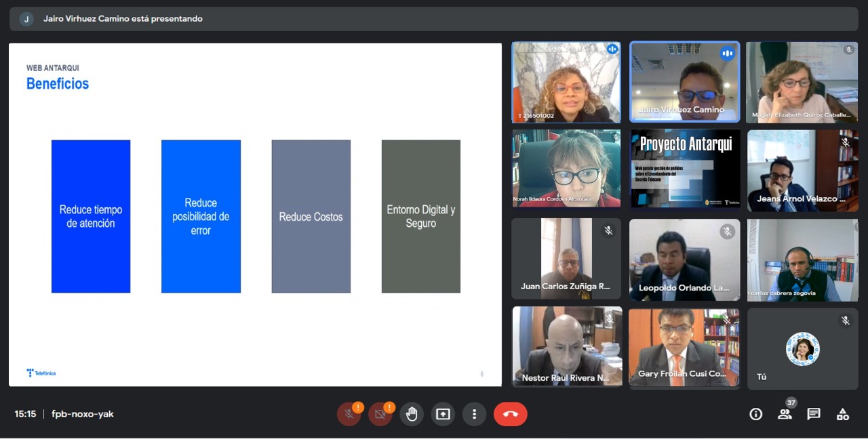Open the chat panel
868x439 pixels.
814,414
